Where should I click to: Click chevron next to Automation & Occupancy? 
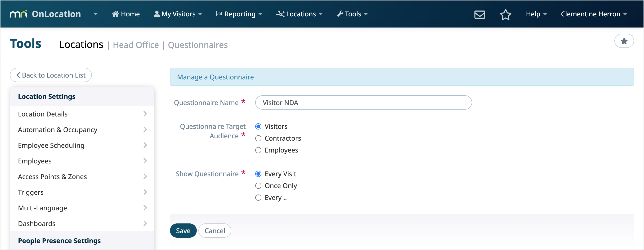(x=145, y=129)
